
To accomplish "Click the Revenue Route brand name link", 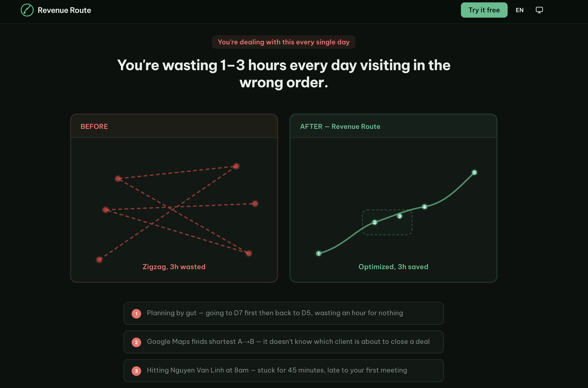I will coord(64,10).
